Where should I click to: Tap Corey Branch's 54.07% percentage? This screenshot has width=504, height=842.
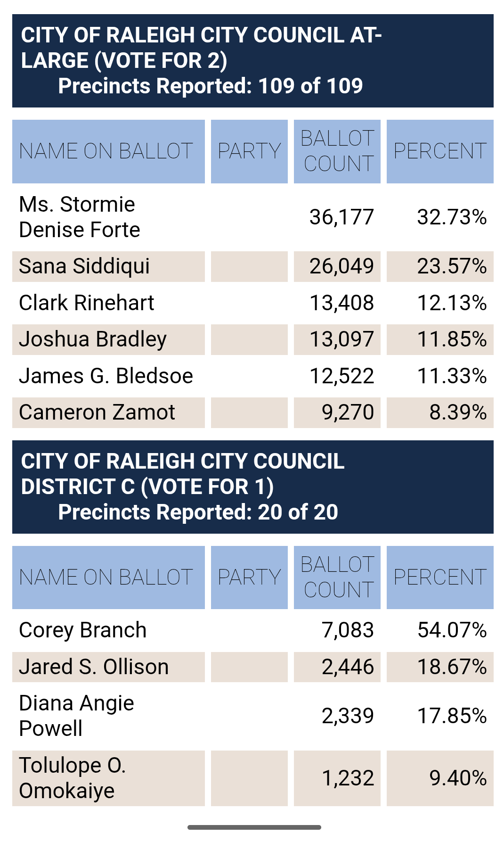452,630
